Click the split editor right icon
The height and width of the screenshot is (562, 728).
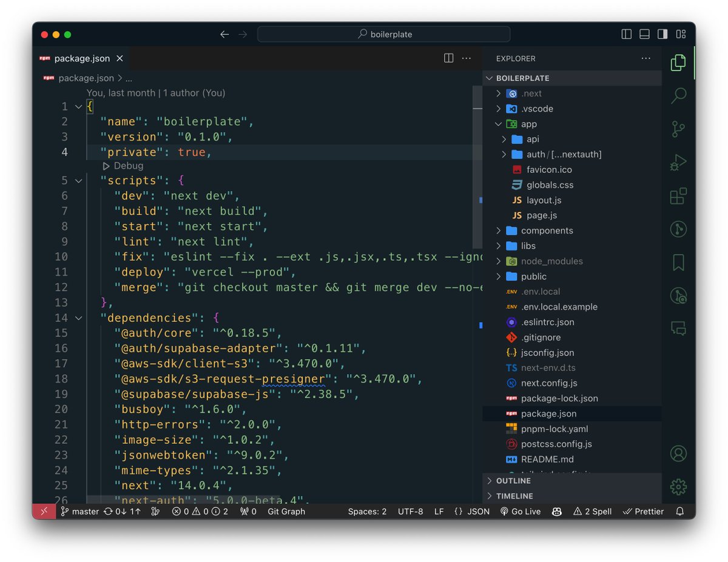(x=448, y=58)
